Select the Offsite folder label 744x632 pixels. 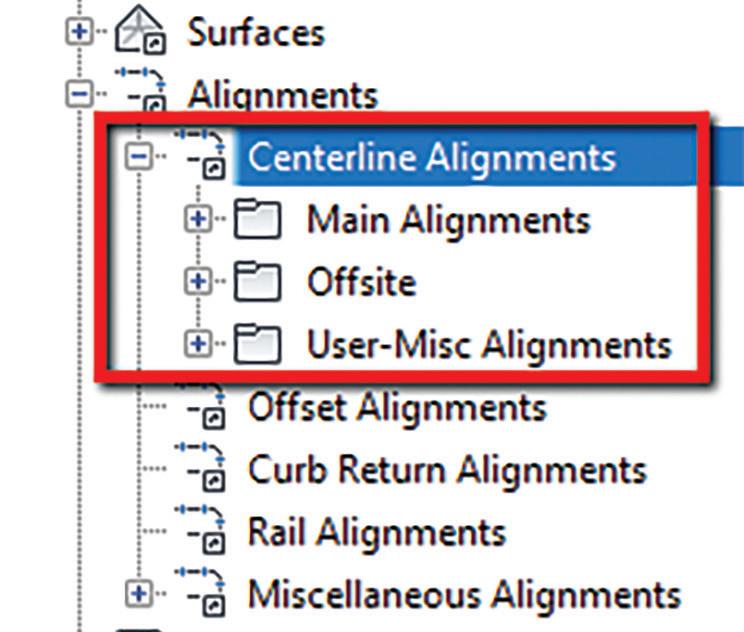362,281
